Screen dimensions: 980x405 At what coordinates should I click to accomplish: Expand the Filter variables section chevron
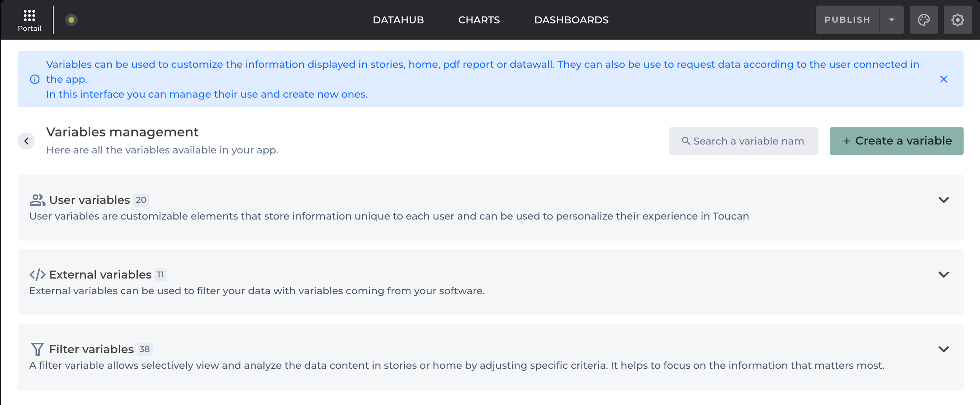tap(943, 349)
